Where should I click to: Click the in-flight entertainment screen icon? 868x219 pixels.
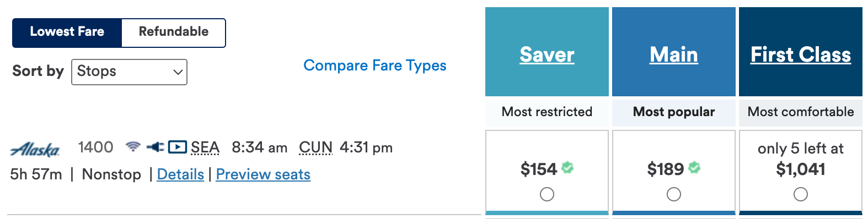[178, 147]
